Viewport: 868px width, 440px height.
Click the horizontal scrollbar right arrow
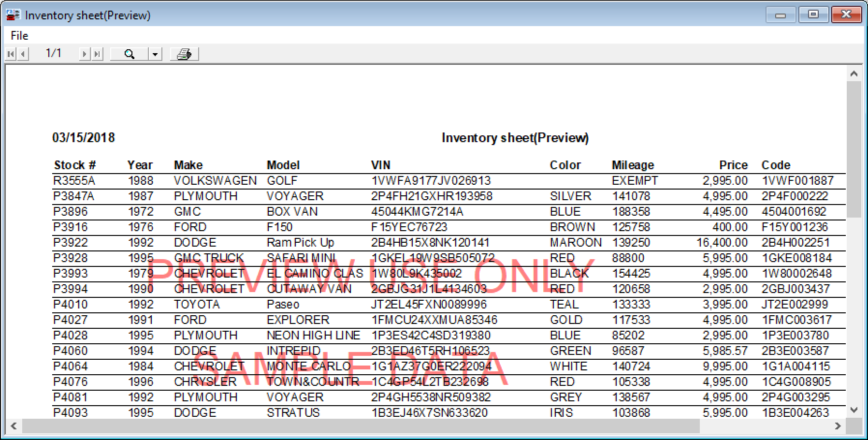point(838,426)
